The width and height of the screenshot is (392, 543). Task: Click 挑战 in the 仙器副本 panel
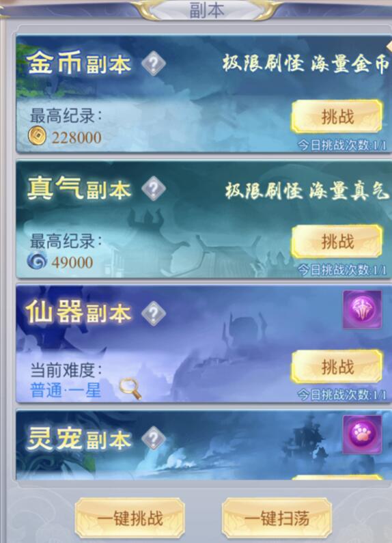(x=337, y=366)
